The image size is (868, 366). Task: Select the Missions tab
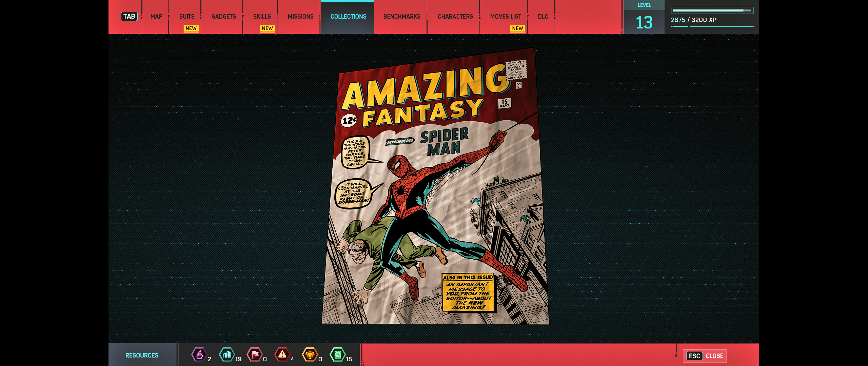tap(300, 17)
